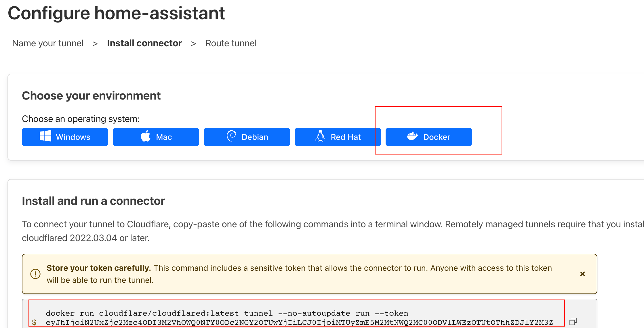Select the Windows operating system button
Viewport: 644px width, 328px height.
[65, 137]
